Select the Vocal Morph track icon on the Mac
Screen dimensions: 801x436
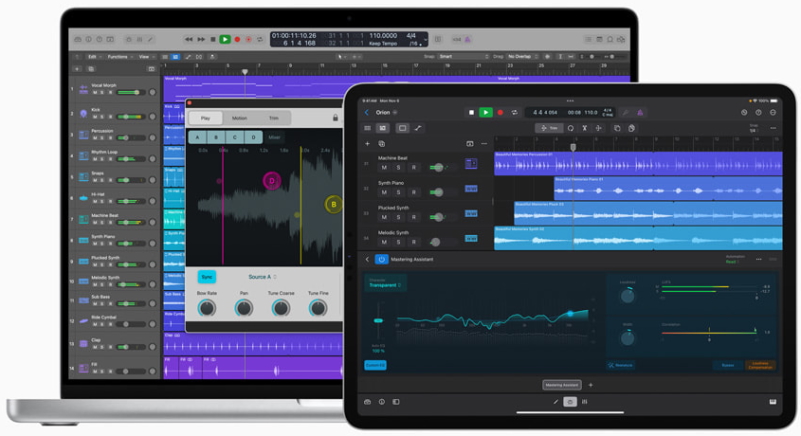pos(84,90)
